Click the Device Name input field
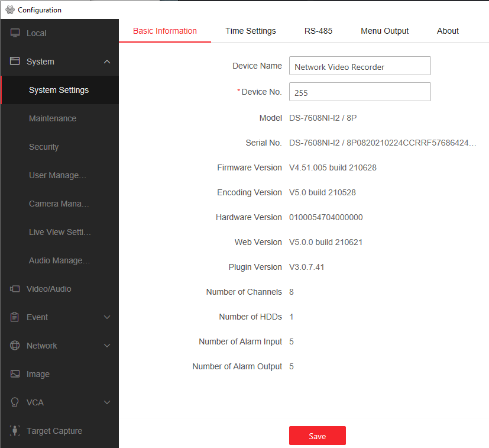 (360, 66)
